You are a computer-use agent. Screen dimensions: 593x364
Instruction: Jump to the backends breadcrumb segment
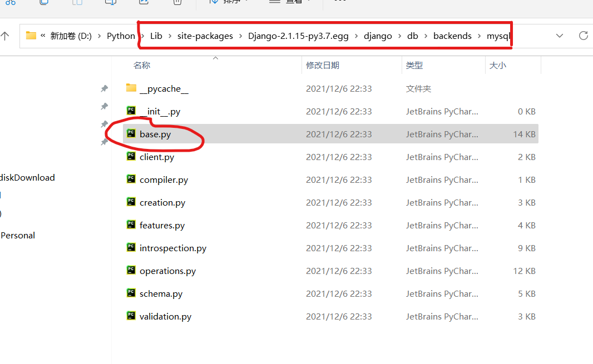point(452,36)
